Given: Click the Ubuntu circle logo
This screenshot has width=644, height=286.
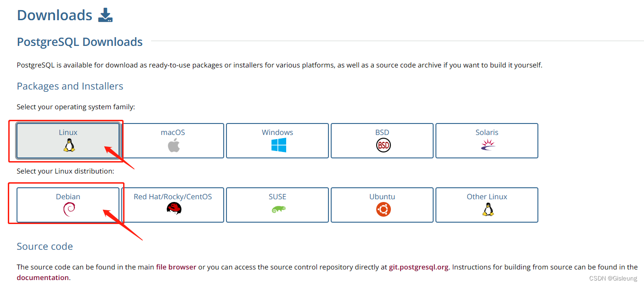Looking at the screenshot, I should (x=383, y=210).
